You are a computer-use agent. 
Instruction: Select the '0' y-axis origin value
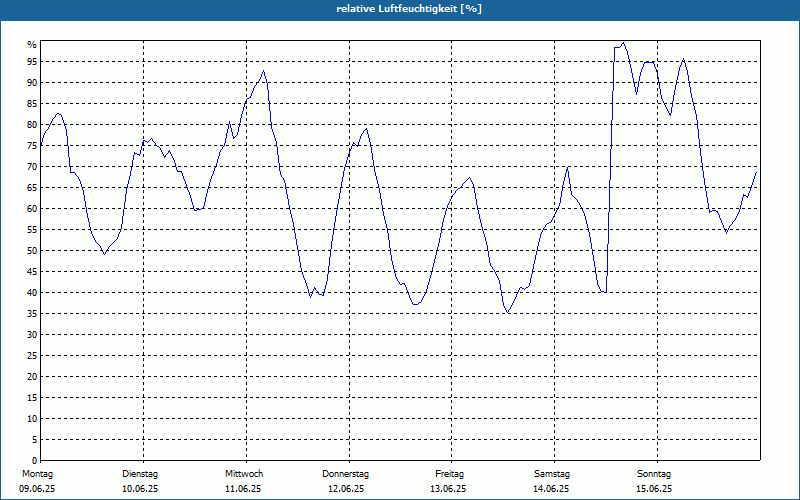coord(34,461)
